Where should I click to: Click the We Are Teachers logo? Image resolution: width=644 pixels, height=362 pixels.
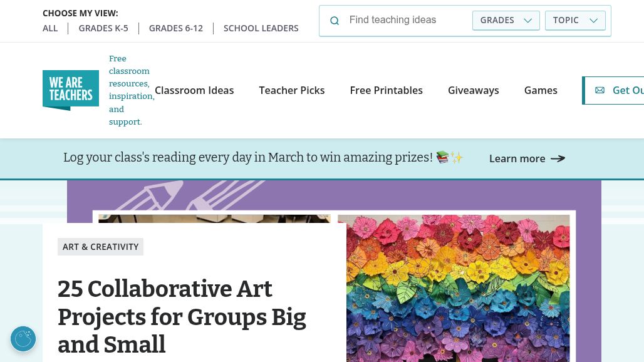(x=71, y=90)
